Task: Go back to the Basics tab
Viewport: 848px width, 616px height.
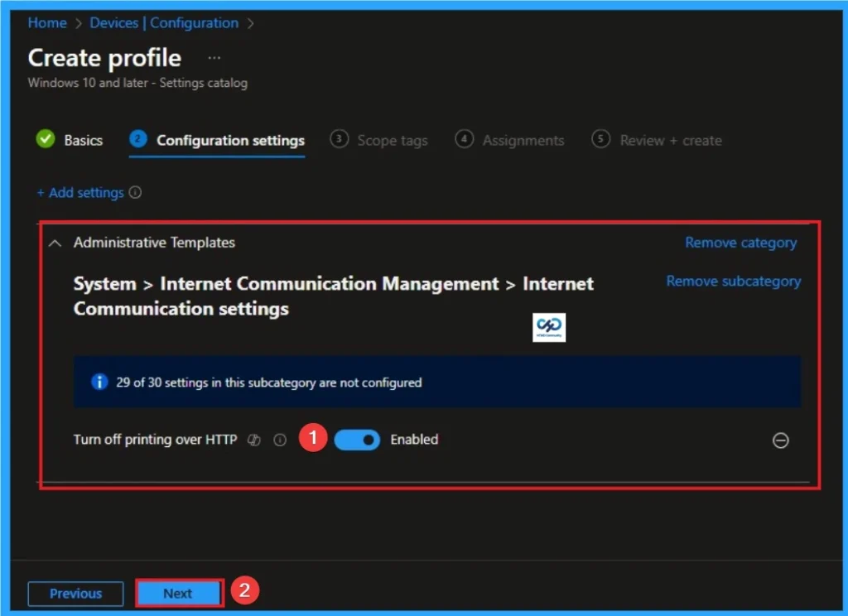Action: pos(83,140)
